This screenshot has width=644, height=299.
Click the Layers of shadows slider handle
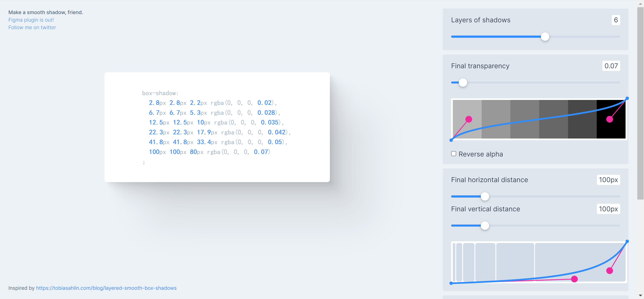coord(545,37)
